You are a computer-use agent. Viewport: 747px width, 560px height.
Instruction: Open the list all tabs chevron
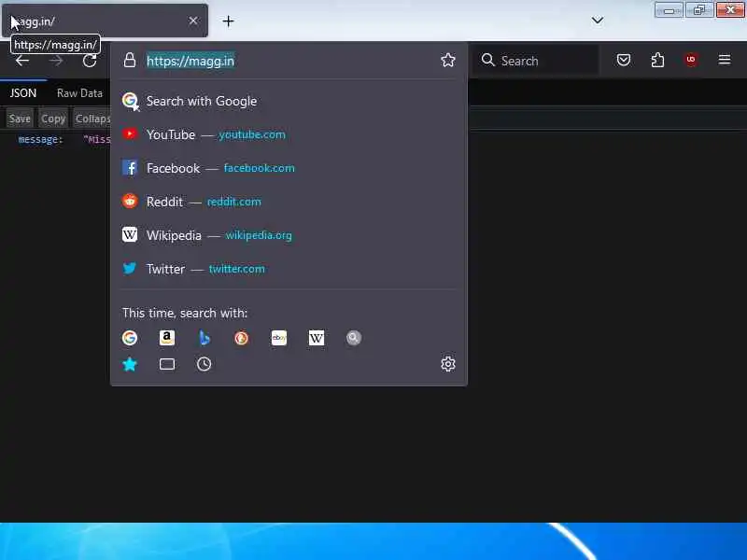coord(598,21)
